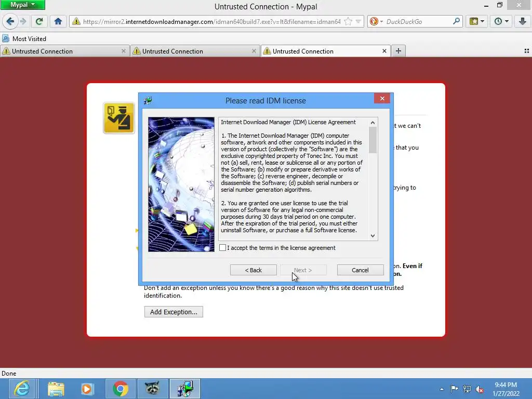Image resolution: width=532 pixels, height=399 pixels.
Task: Close the first Untrusted Connection tab
Action: click(x=124, y=51)
